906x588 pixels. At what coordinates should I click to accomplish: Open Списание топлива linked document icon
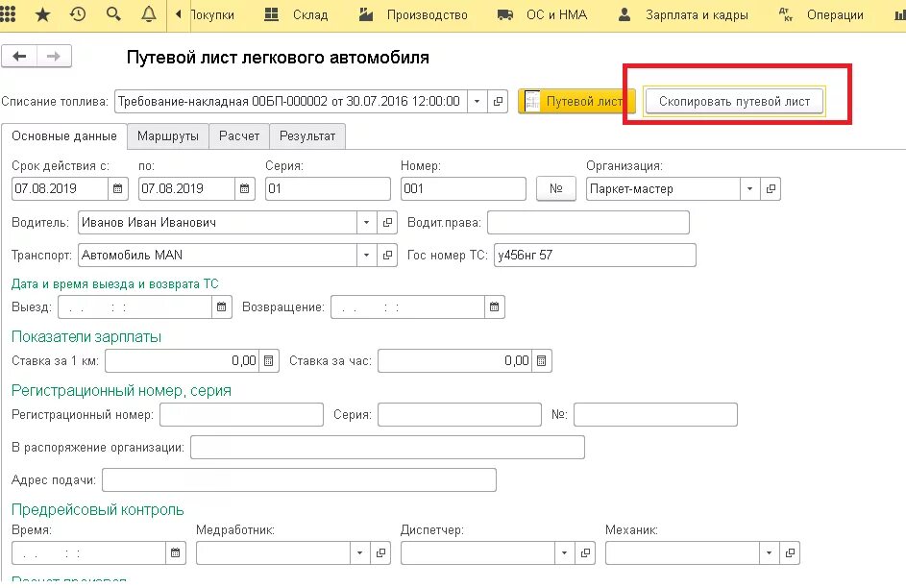(498, 102)
